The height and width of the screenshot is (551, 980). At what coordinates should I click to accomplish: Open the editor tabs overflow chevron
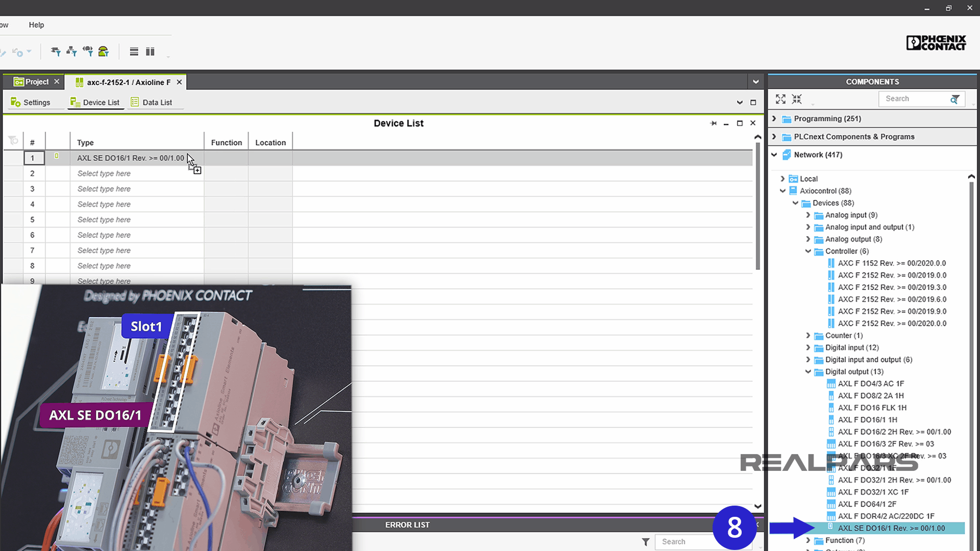740,103
